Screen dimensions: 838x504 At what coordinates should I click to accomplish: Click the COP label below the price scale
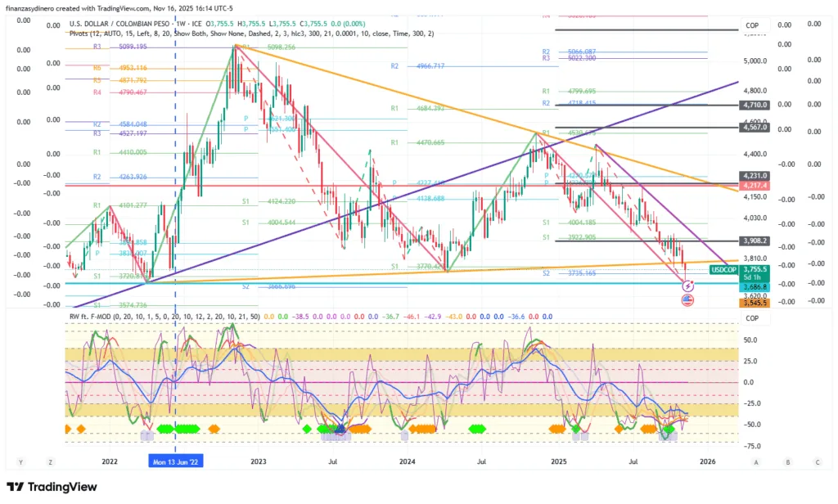(x=751, y=319)
